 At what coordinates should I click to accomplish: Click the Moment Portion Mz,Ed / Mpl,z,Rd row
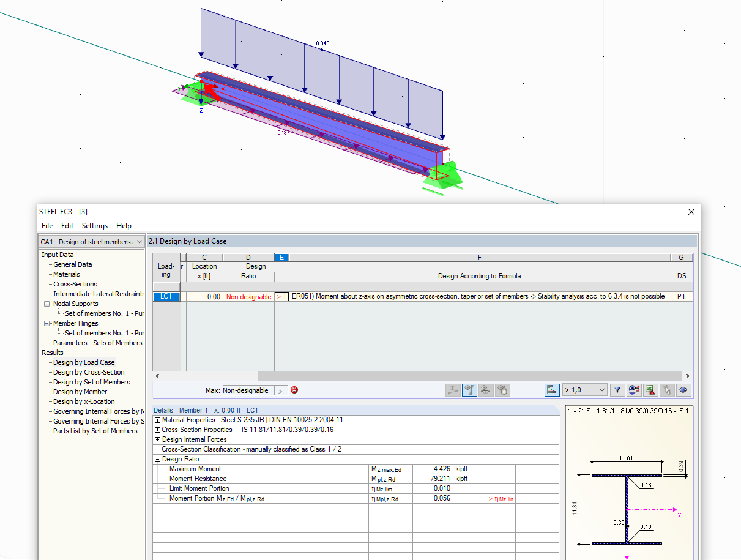(x=356, y=498)
